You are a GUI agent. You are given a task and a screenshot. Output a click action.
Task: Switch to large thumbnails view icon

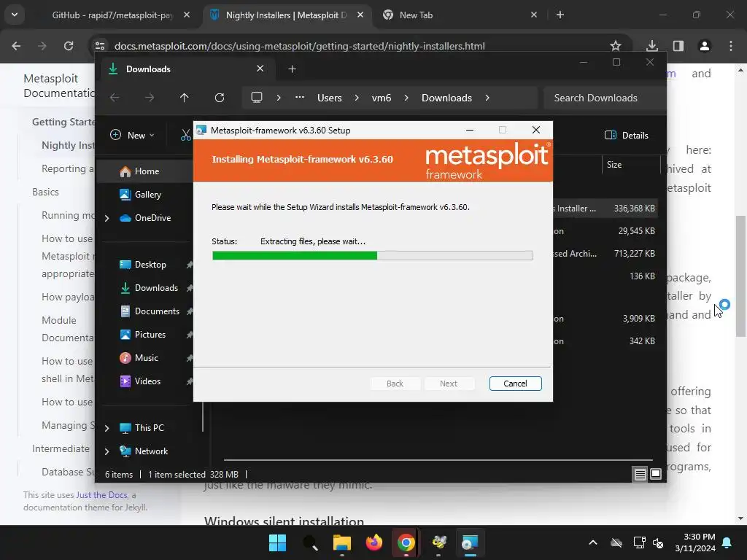pos(656,474)
